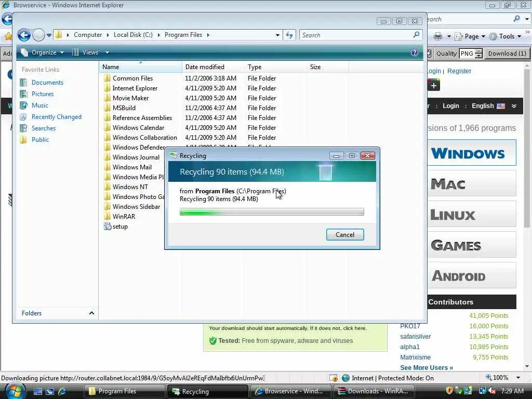
Task: Click the Register link on webpage
Action: pyautogui.click(x=459, y=71)
